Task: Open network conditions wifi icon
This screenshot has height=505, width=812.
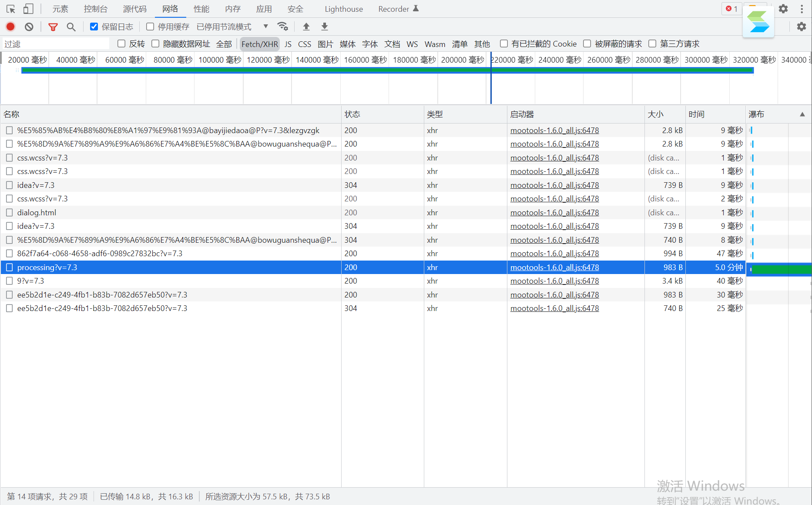Action: pyautogui.click(x=283, y=27)
